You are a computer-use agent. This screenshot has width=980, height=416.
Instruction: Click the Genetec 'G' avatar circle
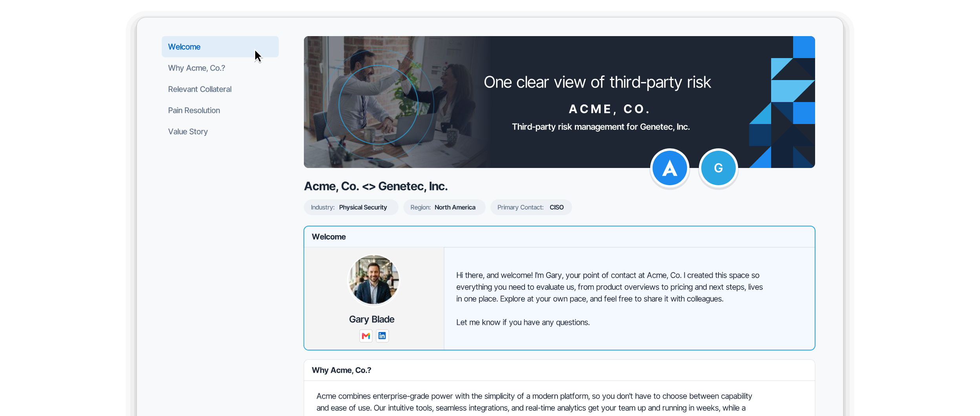pyautogui.click(x=719, y=168)
